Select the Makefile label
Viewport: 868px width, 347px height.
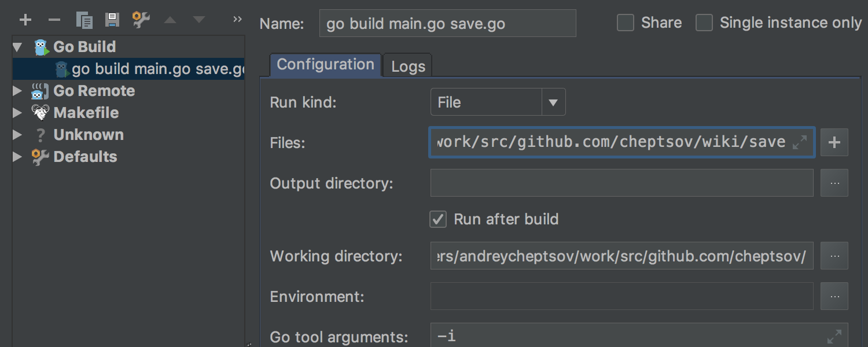86,113
